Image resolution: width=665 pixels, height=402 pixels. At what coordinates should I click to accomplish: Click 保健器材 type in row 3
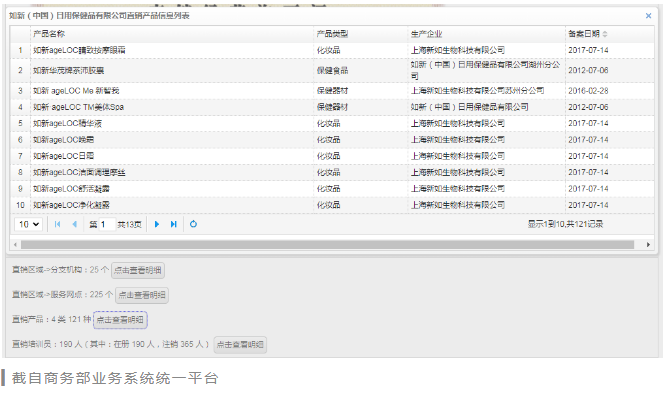click(332, 91)
